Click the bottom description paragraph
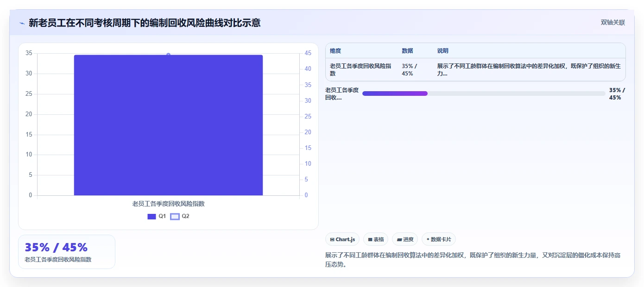The height and width of the screenshot is (287, 644). [x=473, y=260]
